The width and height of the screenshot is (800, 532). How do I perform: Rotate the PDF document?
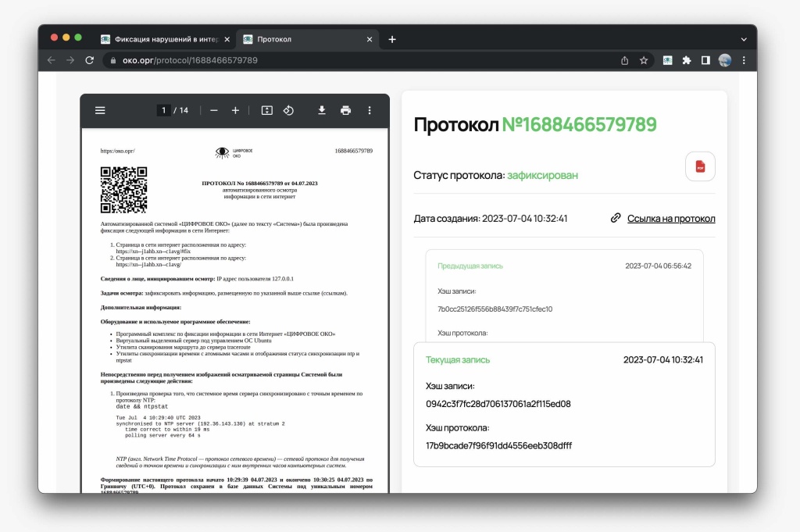point(288,110)
